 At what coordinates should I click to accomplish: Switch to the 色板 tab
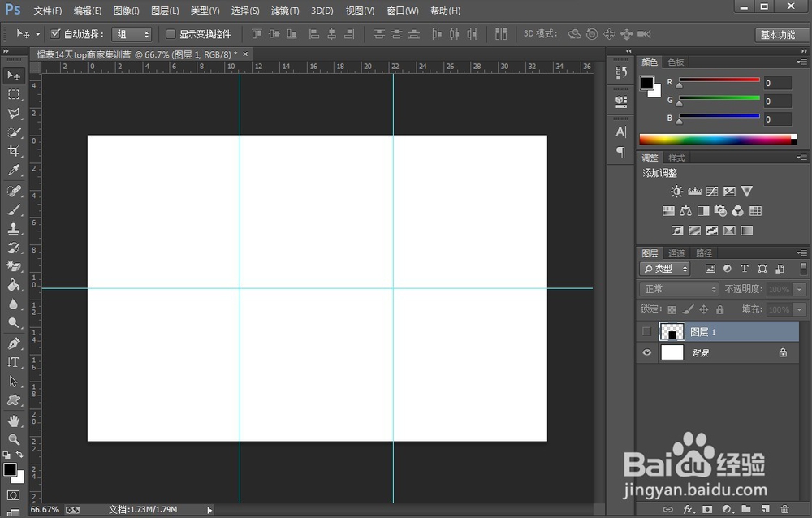pos(676,63)
